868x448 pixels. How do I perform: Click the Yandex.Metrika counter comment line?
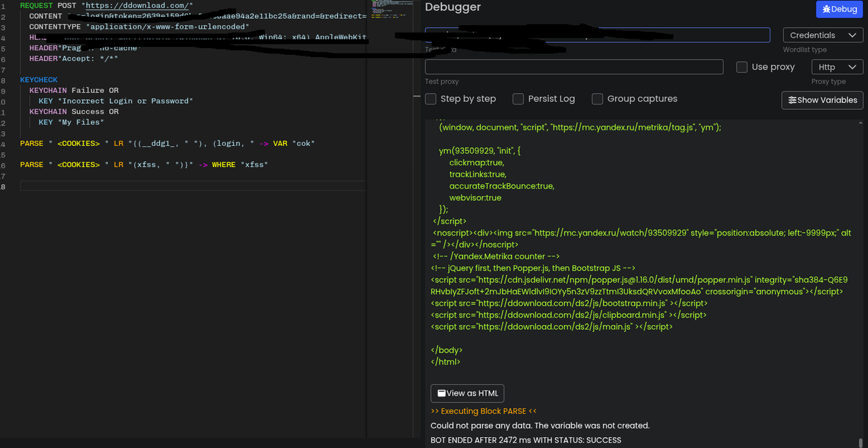point(496,257)
